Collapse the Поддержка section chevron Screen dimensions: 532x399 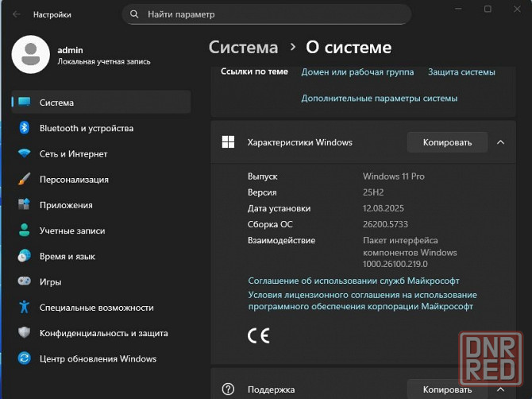500,389
